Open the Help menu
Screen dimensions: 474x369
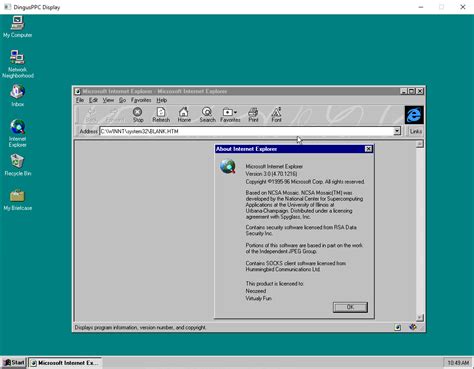coord(162,100)
